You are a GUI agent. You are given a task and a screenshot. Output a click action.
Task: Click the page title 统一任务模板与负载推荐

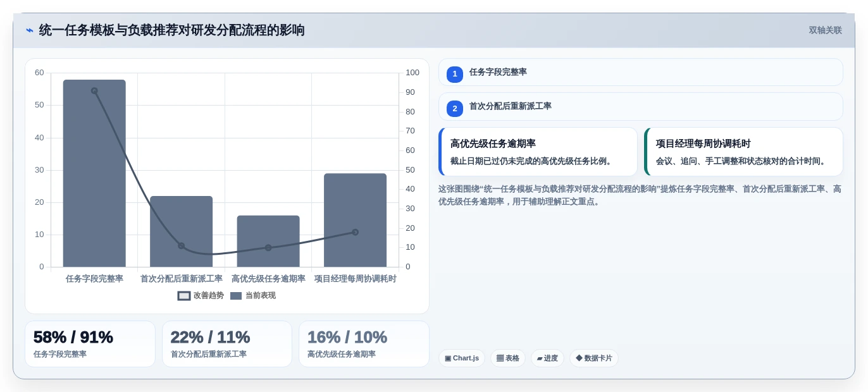pyautogui.click(x=172, y=30)
